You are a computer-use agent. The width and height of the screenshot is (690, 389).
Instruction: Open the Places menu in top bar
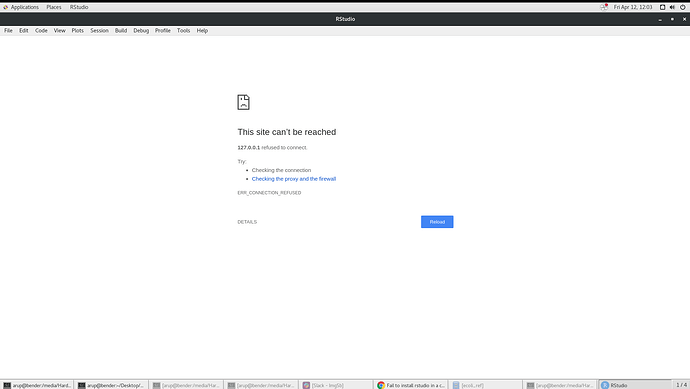pyautogui.click(x=54, y=7)
